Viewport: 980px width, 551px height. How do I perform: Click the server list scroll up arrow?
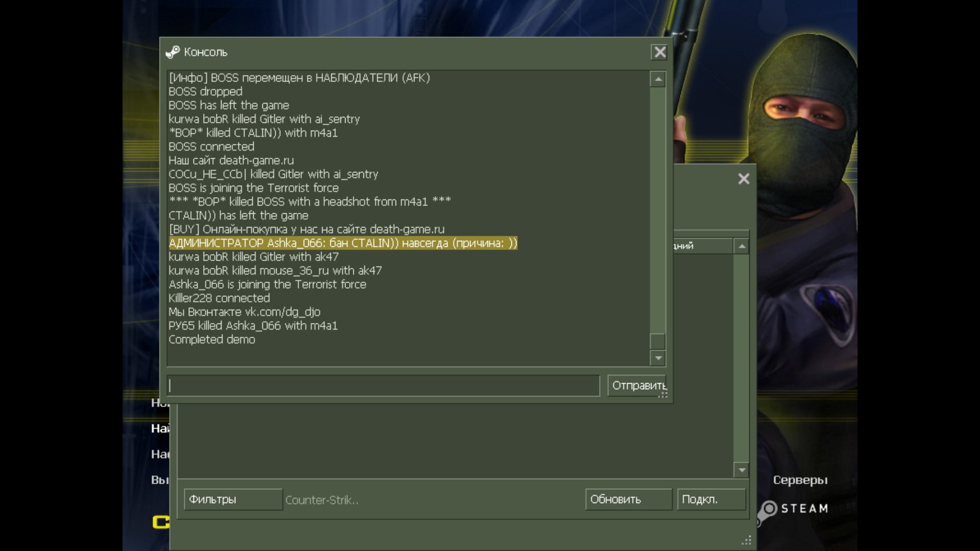coord(742,246)
